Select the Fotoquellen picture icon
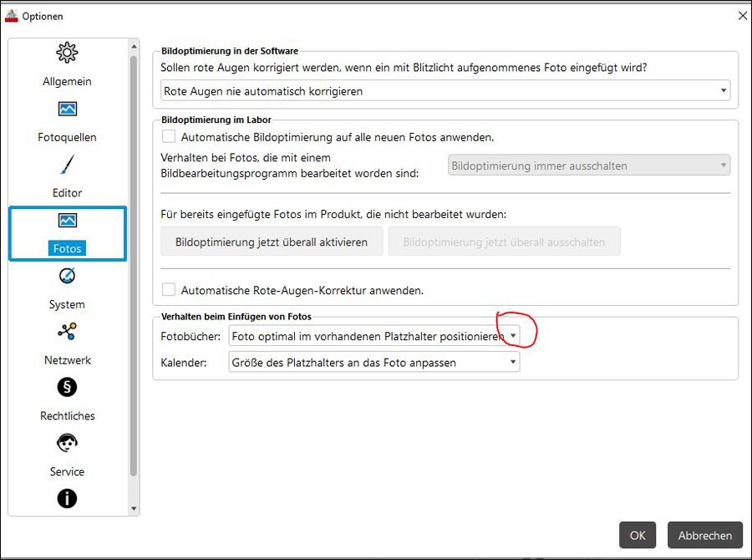The height and width of the screenshot is (560, 752). (x=67, y=109)
